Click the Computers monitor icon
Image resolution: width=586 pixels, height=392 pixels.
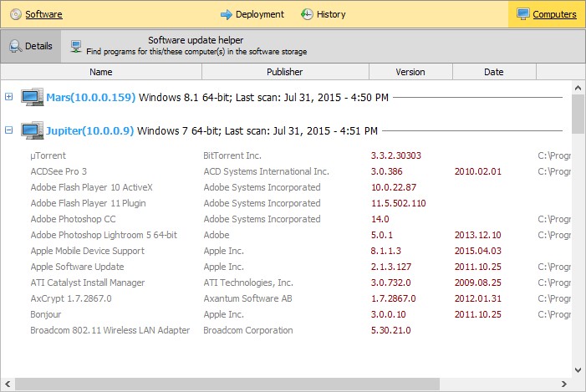522,14
